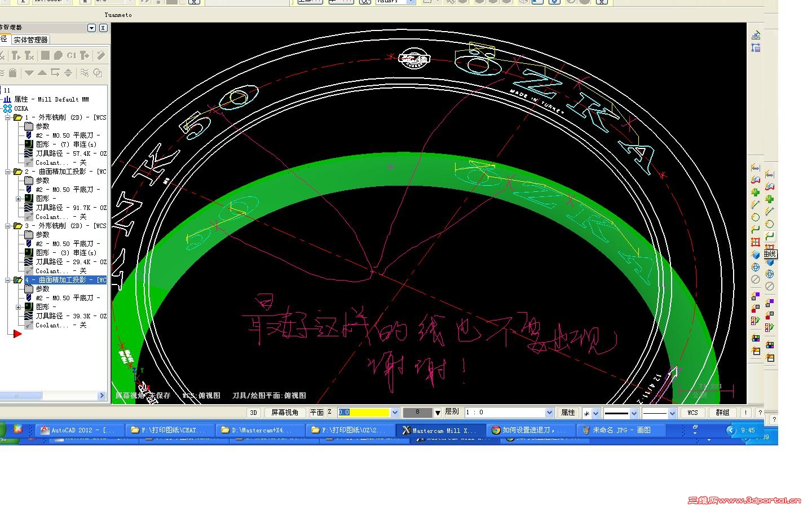
Task: Toggle Coolant under operation 4
Action: click(x=60, y=325)
